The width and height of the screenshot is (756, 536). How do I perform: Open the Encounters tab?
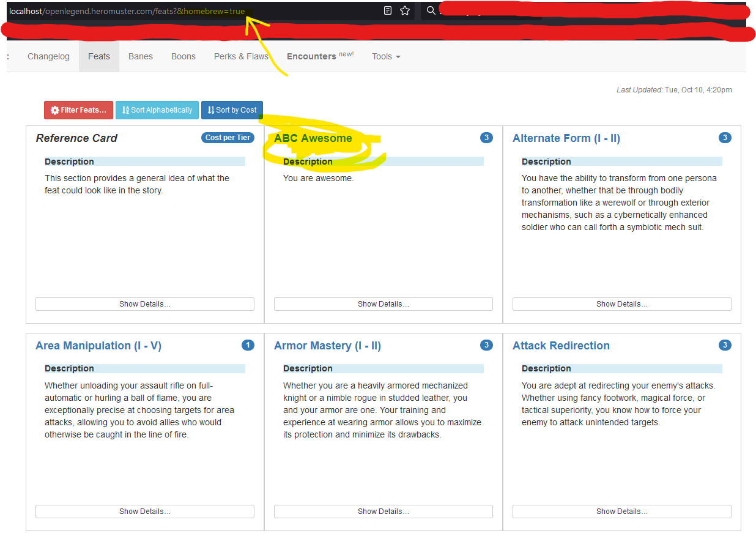[320, 56]
